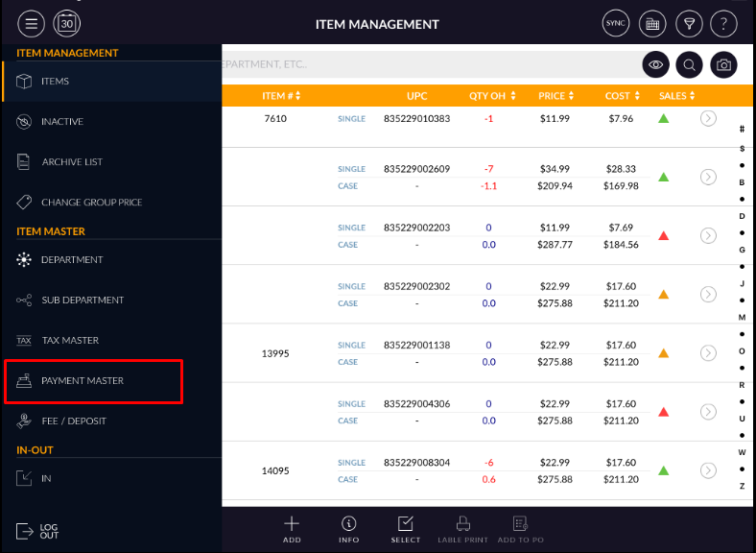The image size is (756, 553).
Task: Click UPC 835229002609 single row
Action: pos(416,169)
